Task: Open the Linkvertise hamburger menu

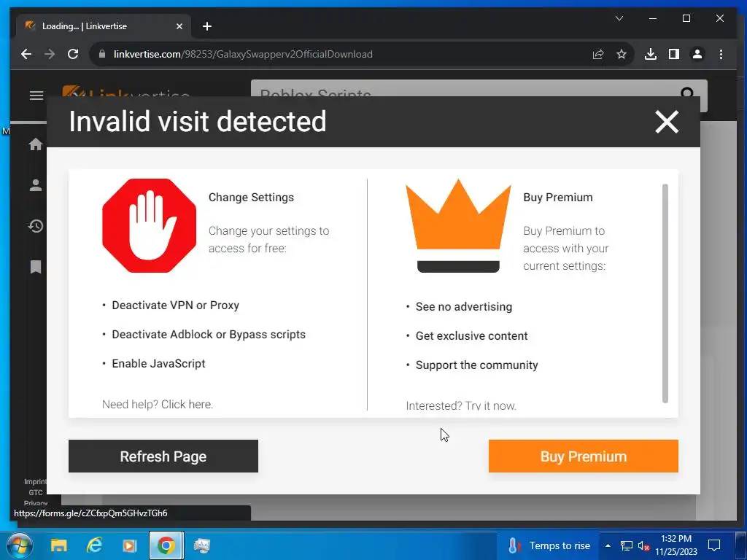Action: click(36, 96)
